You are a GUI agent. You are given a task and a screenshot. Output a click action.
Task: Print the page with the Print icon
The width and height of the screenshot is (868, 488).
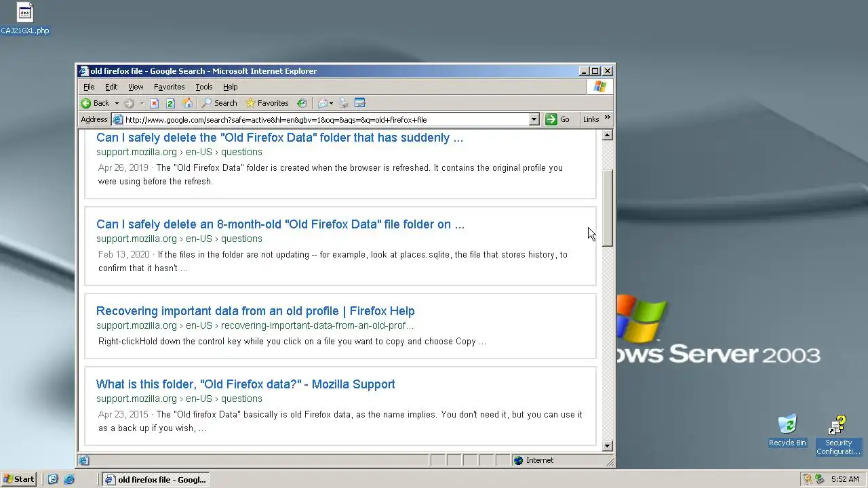coord(343,103)
